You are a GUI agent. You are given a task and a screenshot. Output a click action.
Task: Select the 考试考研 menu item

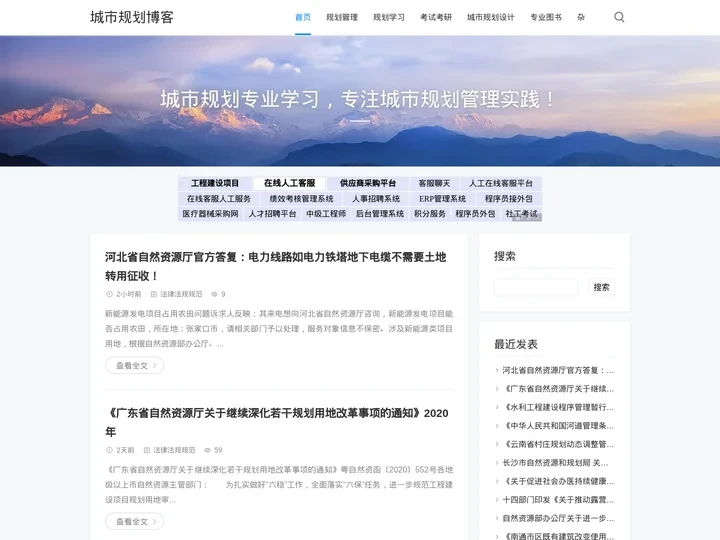tap(436, 17)
